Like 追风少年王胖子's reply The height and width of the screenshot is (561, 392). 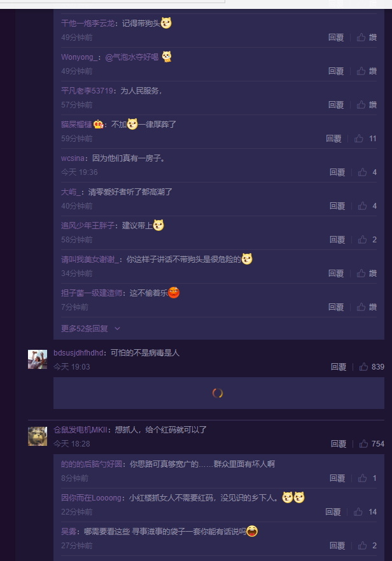tap(367, 240)
